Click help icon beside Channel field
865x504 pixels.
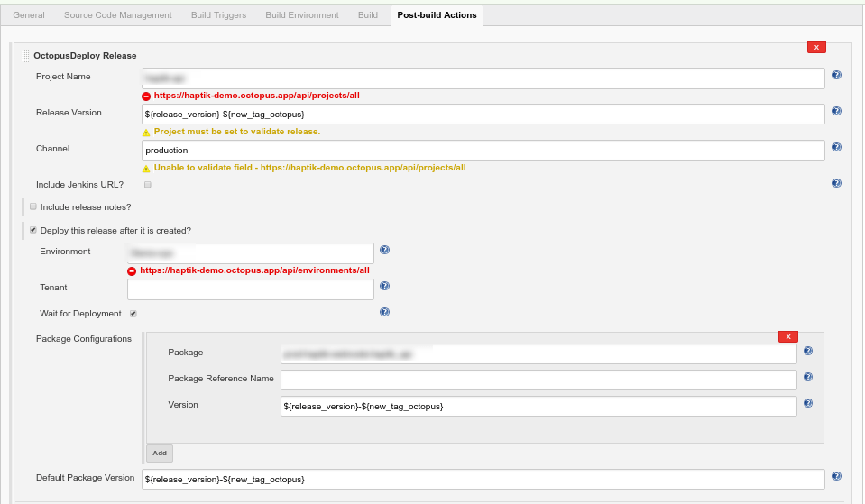click(x=836, y=148)
